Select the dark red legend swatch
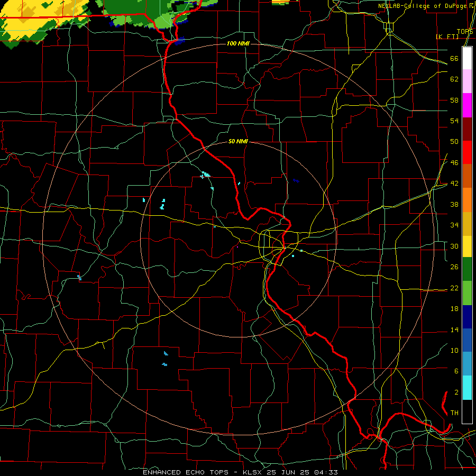This screenshot has width=476, height=476. (467, 129)
